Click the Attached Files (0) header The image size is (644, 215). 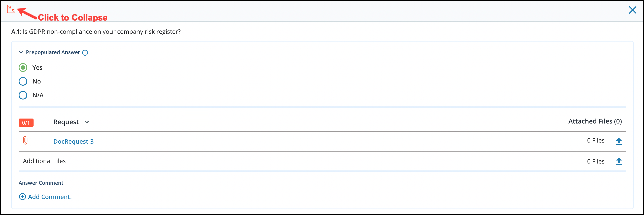tap(595, 121)
